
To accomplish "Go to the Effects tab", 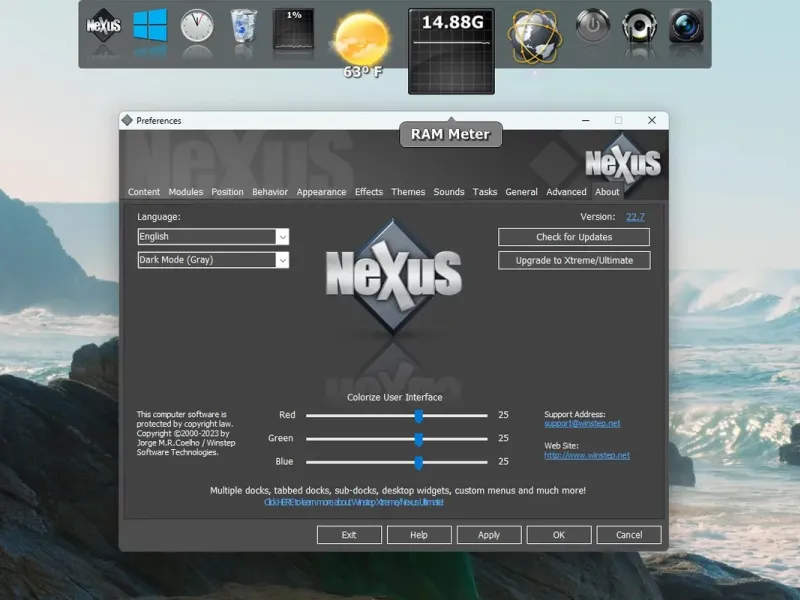I will 369,192.
